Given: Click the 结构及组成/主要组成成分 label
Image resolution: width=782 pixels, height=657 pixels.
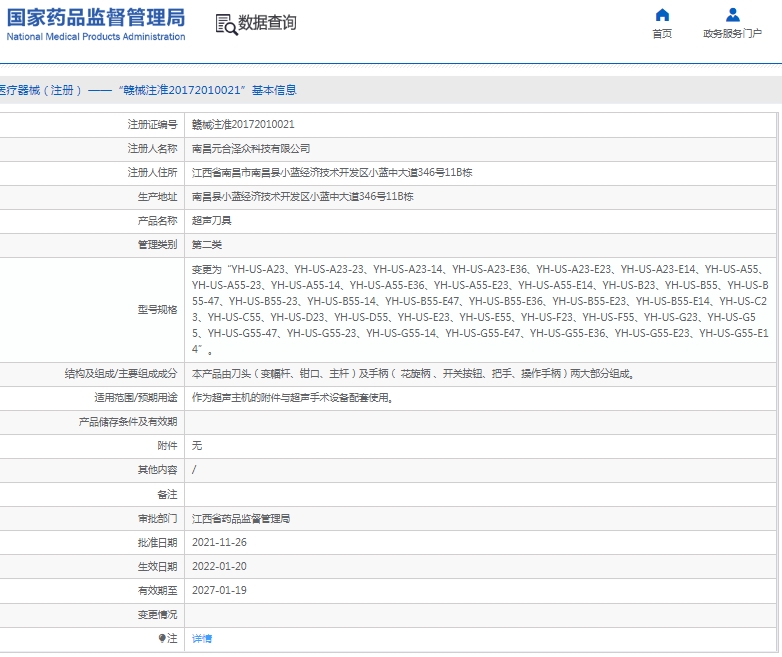Looking at the screenshot, I should 121,373.
